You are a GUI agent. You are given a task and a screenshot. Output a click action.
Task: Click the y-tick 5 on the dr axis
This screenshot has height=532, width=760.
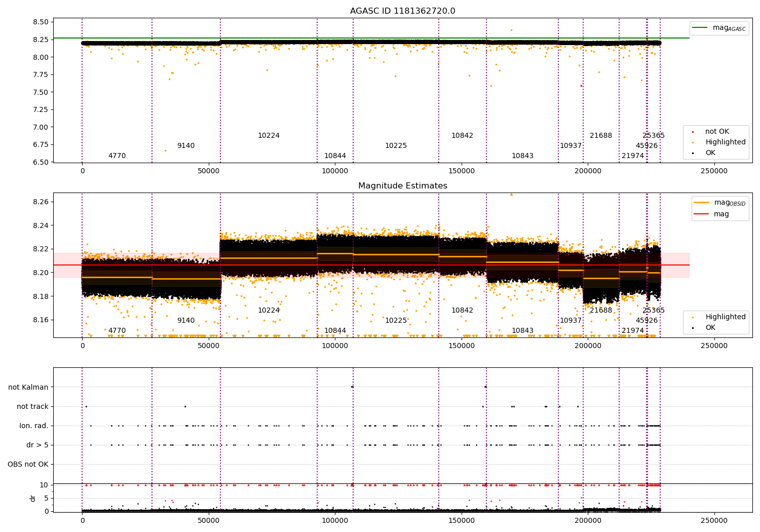46,498
